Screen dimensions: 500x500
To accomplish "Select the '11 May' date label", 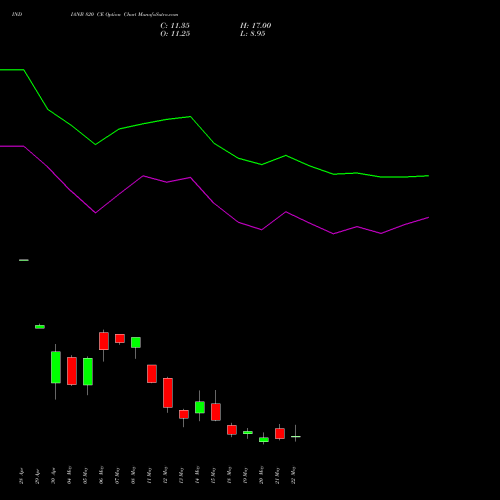I will tap(149, 475).
